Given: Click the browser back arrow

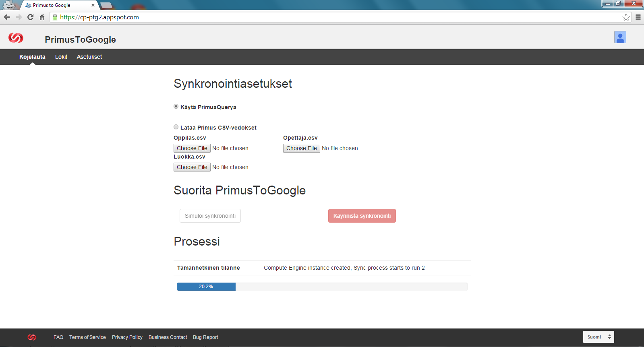Looking at the screenshot, I should [x=7, y=17].
